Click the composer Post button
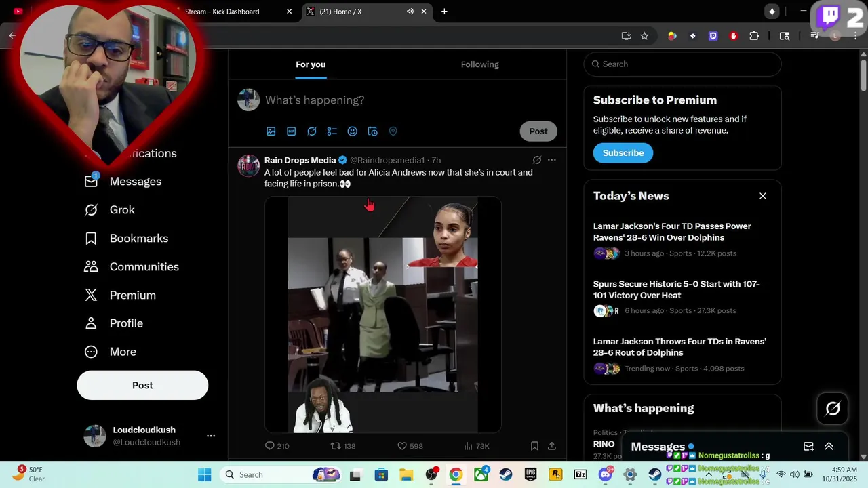Viewport: 868px width, 488px height. pyautogui.click(x=538, y=131)
